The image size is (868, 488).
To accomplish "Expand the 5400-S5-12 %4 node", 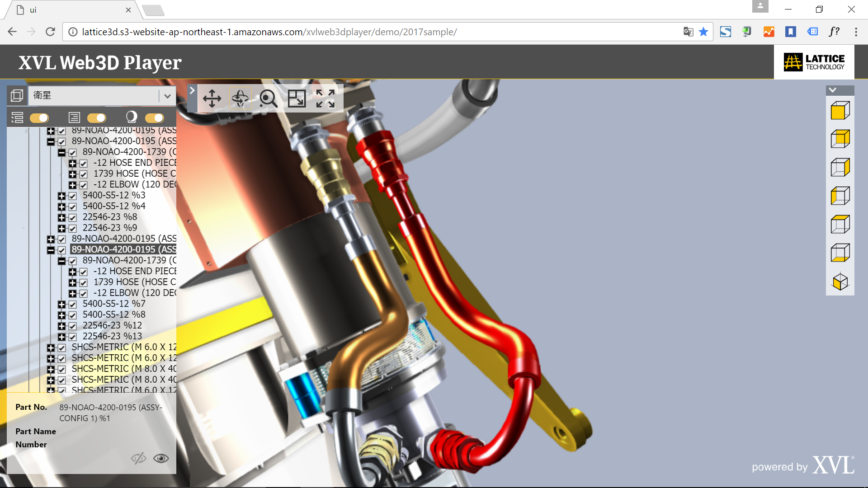I will click(x=62, y=206).
